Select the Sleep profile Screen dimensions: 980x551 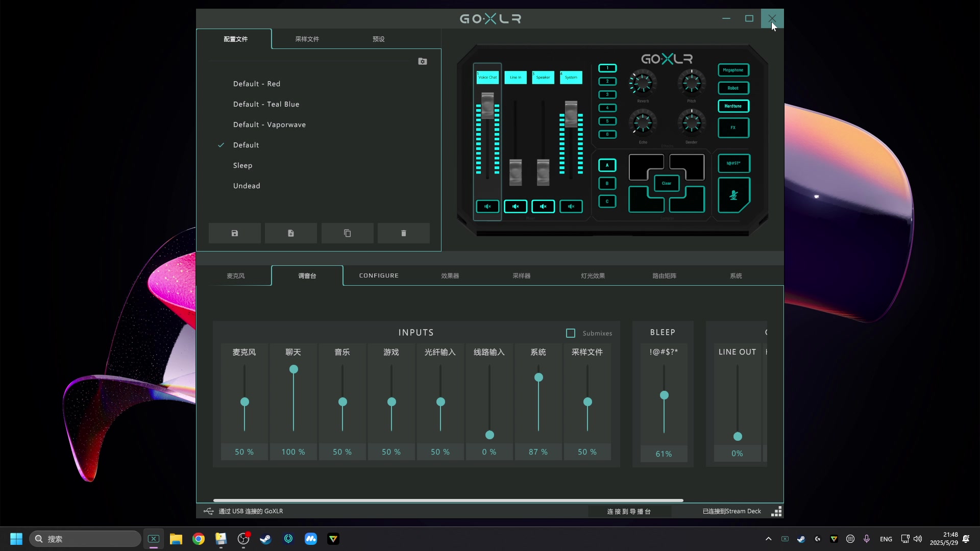[243, 166]
